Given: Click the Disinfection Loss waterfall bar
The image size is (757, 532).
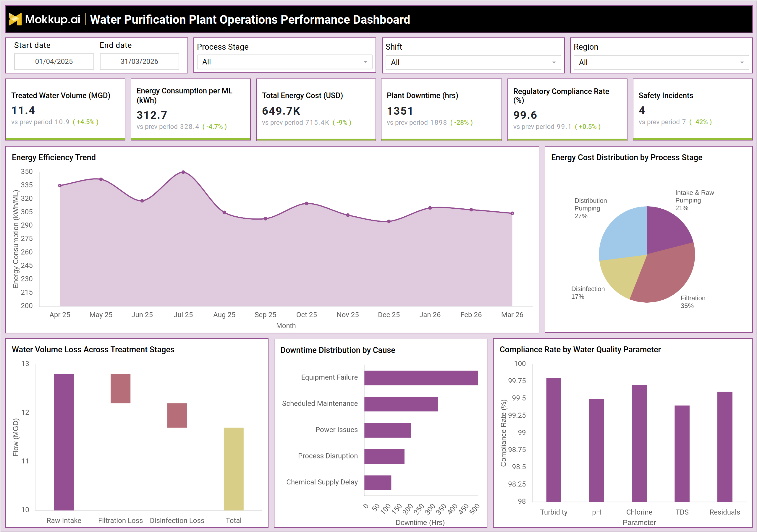Looking at the screenshot, I should [x=177, y=415].
